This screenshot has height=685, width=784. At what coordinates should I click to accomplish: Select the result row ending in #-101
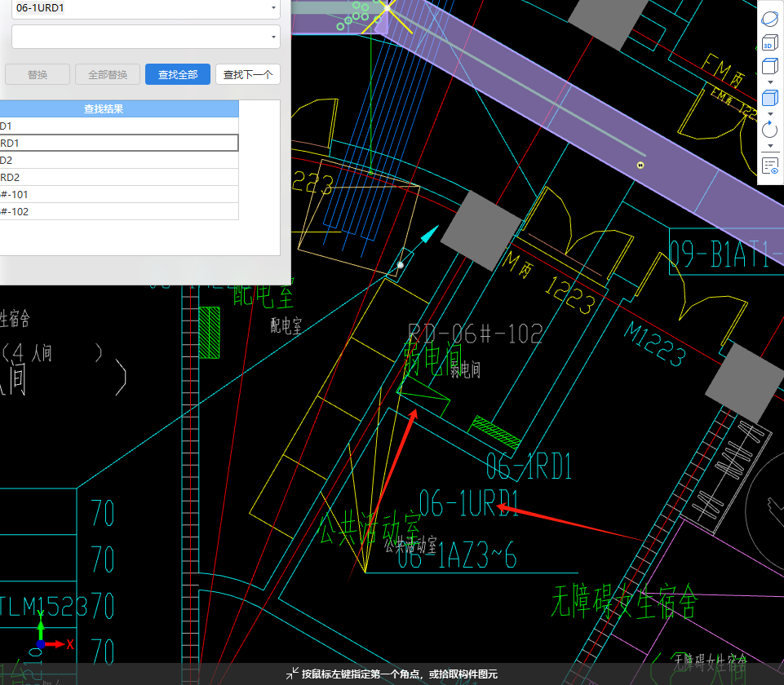tap(119, 194)
